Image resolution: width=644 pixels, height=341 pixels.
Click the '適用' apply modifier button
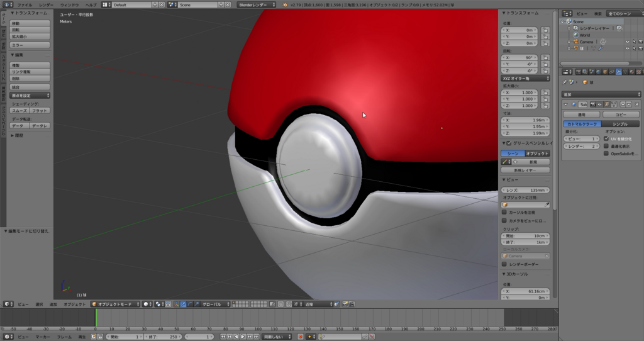coord(582,115)
